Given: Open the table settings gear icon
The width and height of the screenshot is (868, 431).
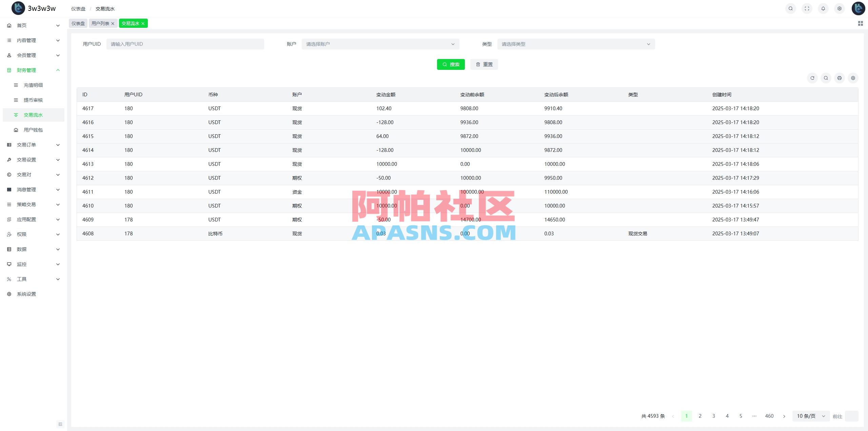Looking at the screenshot, I should click(x=853, y=78).
